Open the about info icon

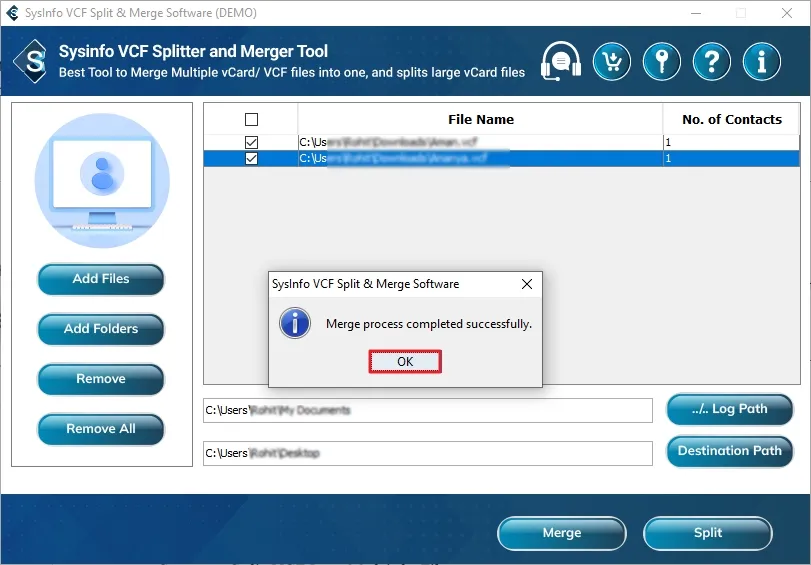click(x=761, y=62)
